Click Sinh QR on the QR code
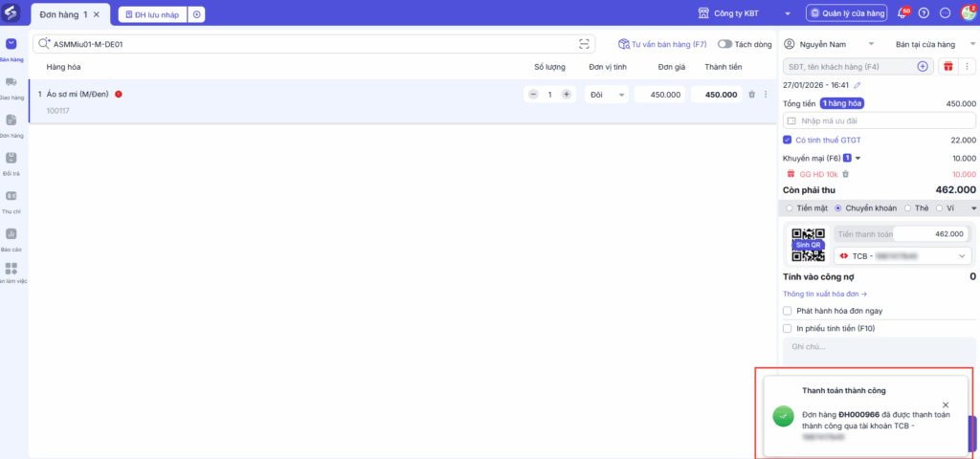This screenshot has height=459, width=980. (x=808, y=245)
